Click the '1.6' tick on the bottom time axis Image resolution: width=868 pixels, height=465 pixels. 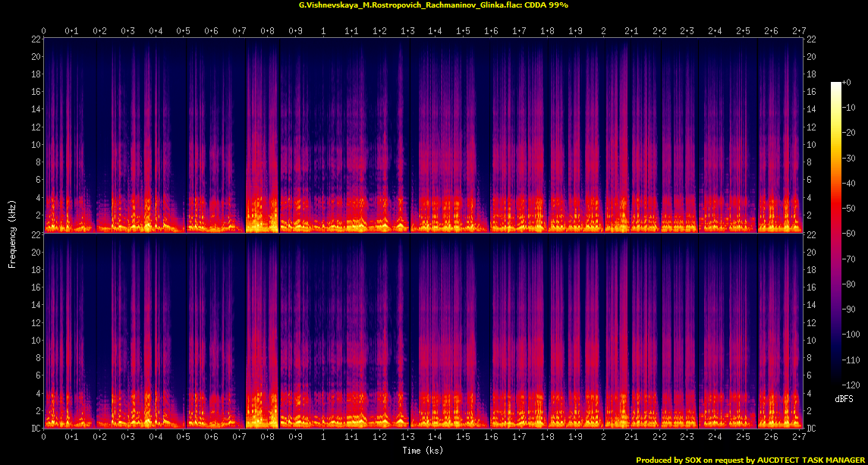coord(491,438)
